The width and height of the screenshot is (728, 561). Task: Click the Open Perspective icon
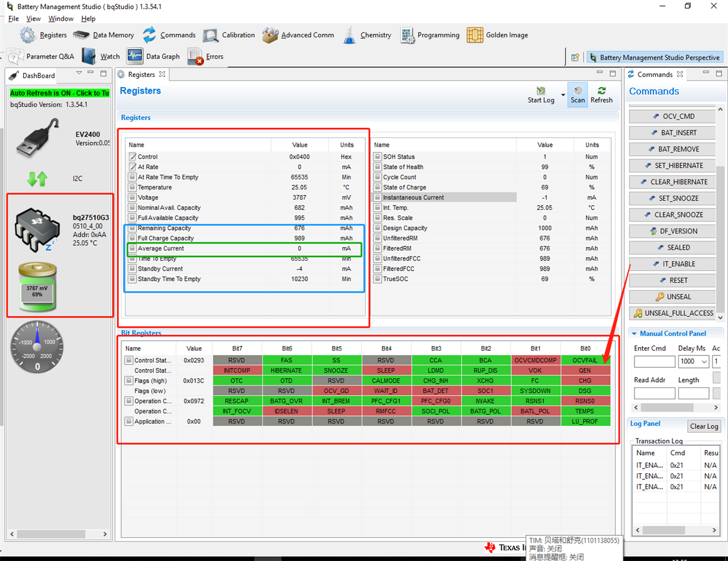pos(575,57)
